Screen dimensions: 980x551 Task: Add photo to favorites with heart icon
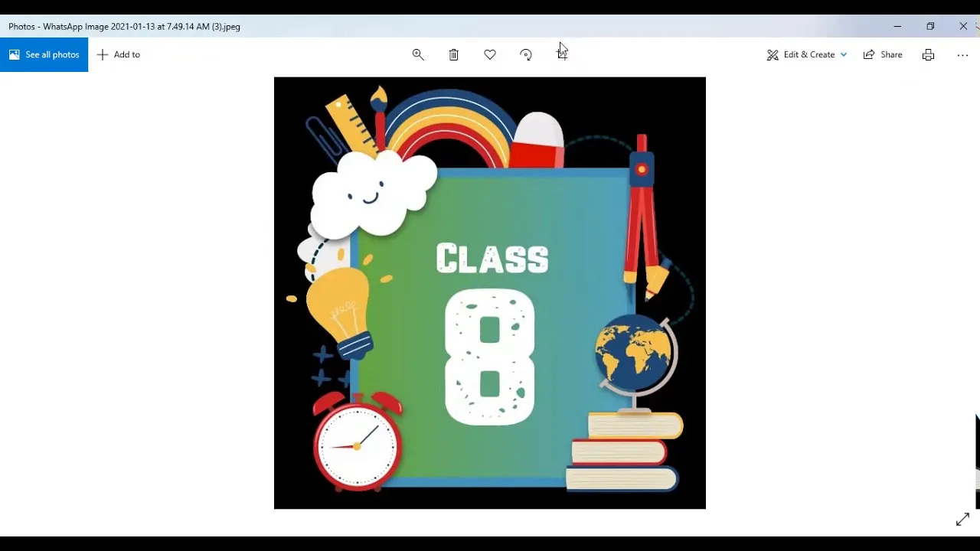[490, 54]
